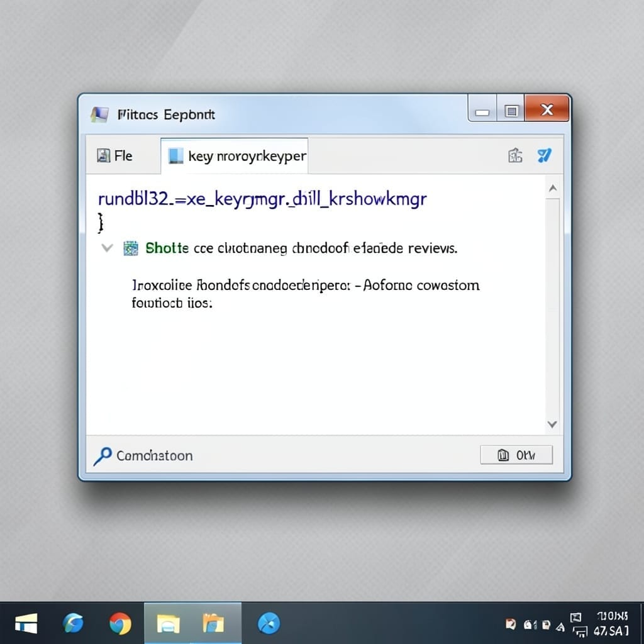Click the system tray clock
644x644 pixels.
611,623
